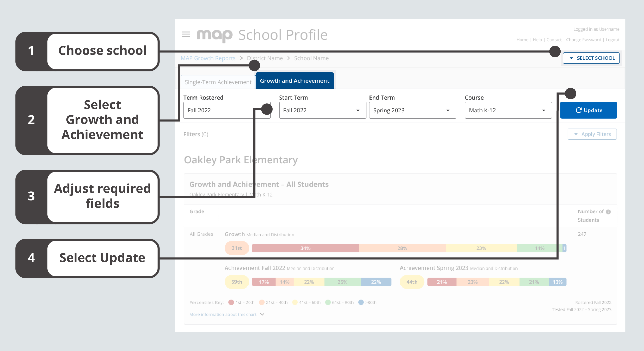The image size is (644, 351).
Task: Expand More information about this chart
Action: [223, 314]
